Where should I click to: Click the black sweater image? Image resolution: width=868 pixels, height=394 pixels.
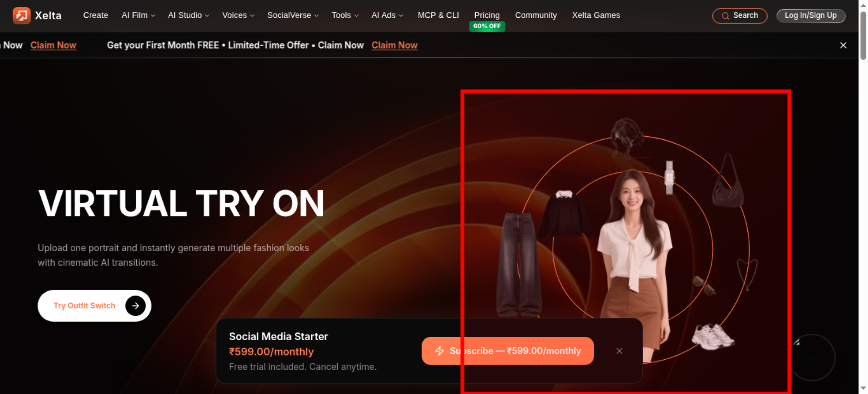click(564, 213)
